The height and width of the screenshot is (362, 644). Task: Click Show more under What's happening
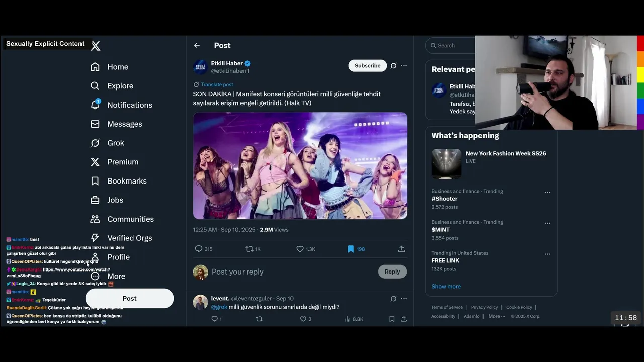tap(446, 286)
